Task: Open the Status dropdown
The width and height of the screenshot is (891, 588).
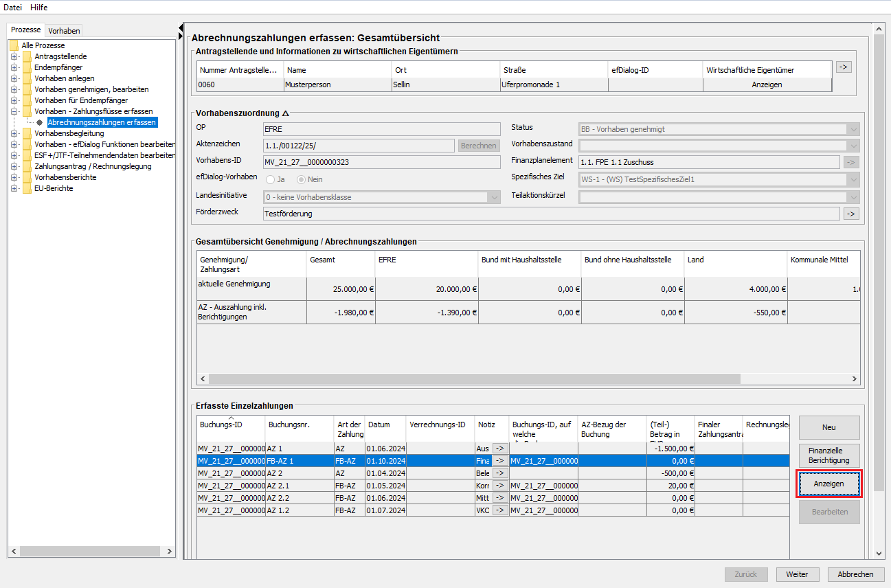Action: coord(853,129)
